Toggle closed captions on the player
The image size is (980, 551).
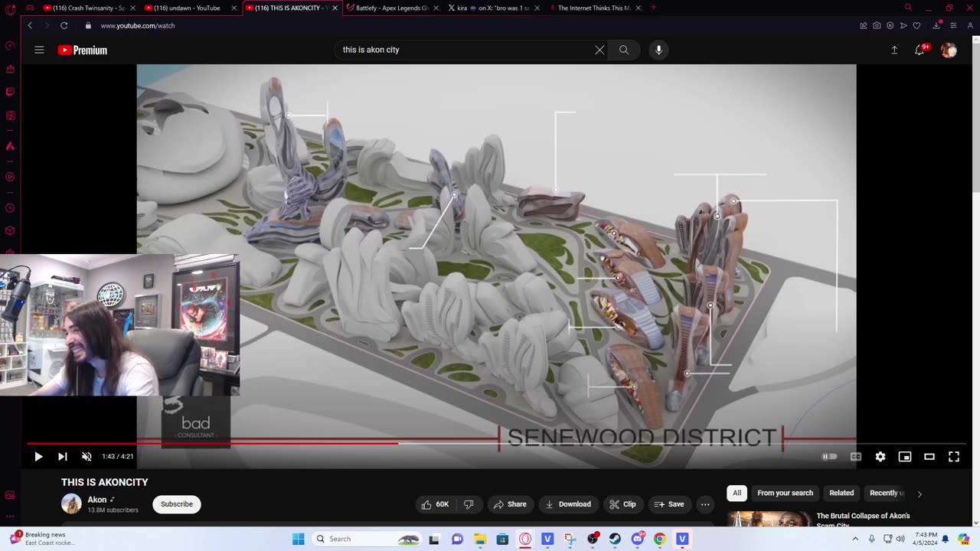(x=856, y=457)
